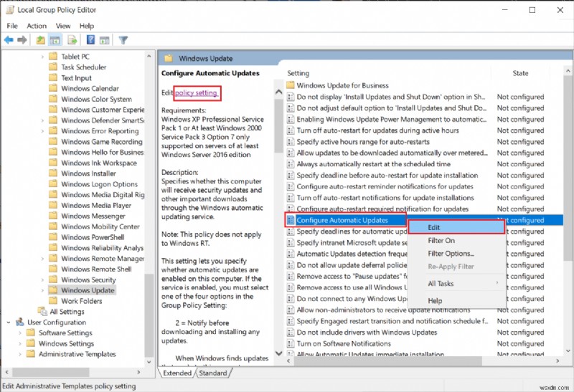Screen dimensions: 574x392
Task: Open the All Tasks submenu arrow
Action: (497, 282)
